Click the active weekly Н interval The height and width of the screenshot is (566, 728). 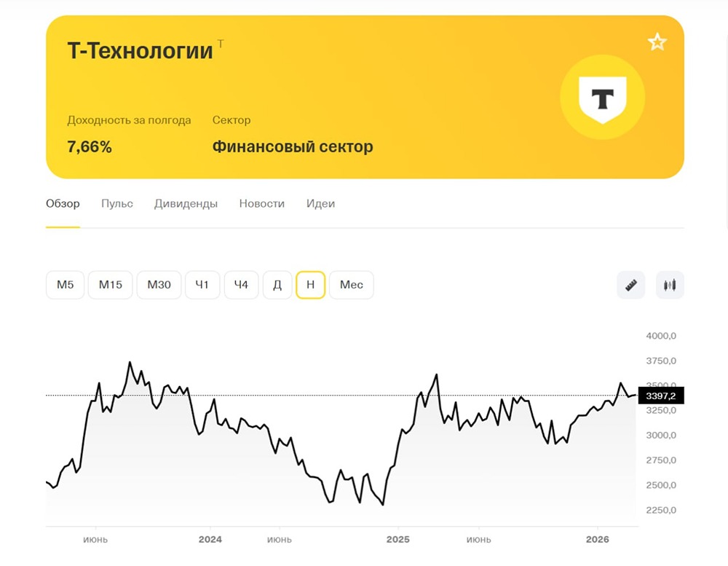point(311,285)
